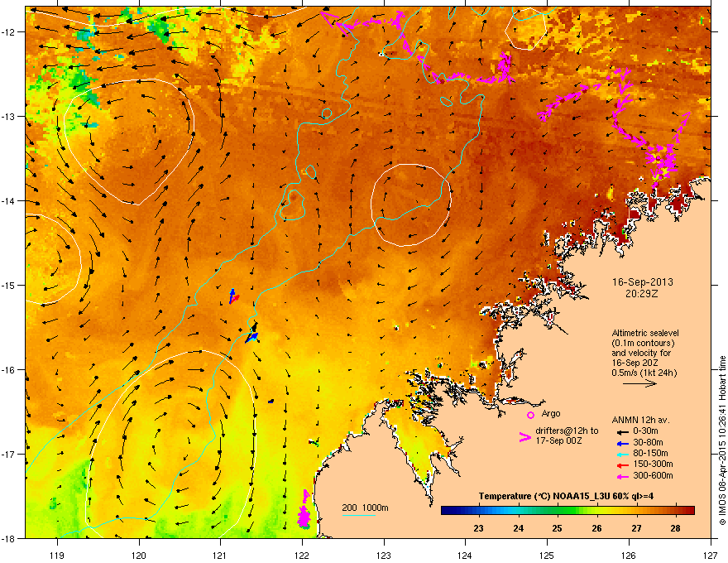Click latitude axis label -12
The height and width of the screenshot is (563, 728).
point(9,32)
